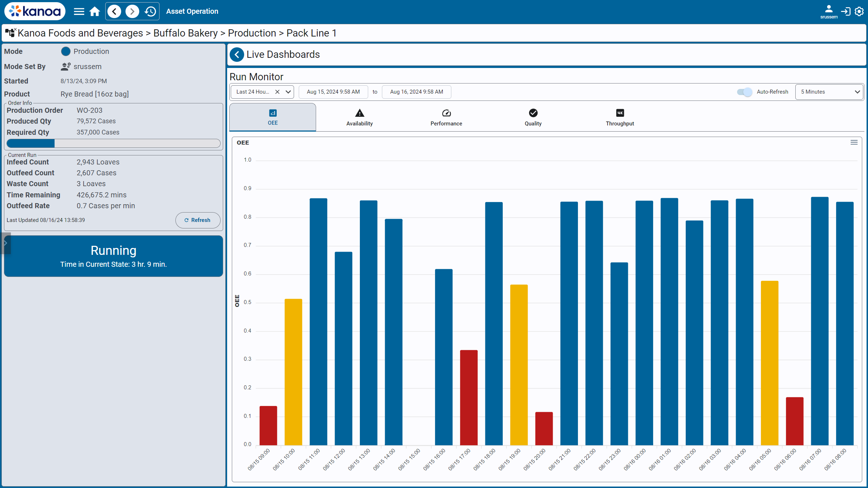Open the navigation history icon
Image resolution: width=868 pixels, height=488 pixels.
pos(150,12)
